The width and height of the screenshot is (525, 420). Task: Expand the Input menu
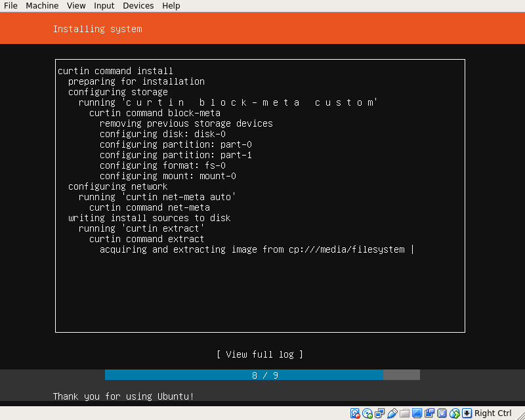click(104, 6)
